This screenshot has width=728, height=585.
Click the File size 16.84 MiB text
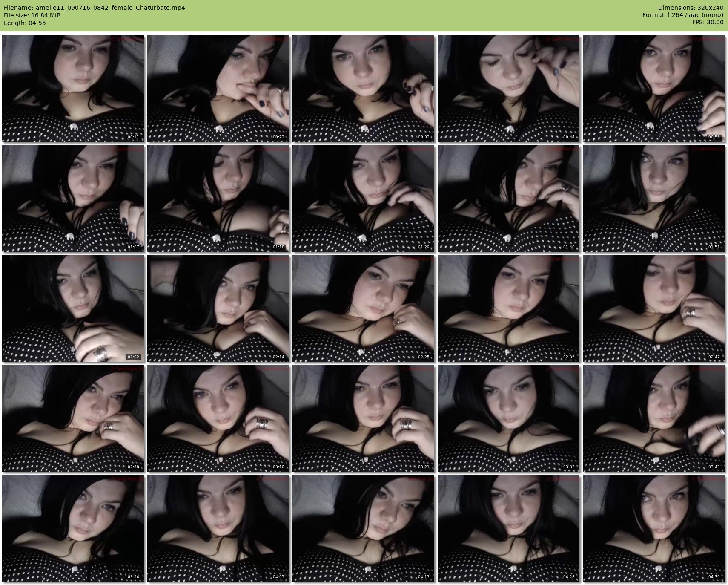click(x=32, y=15)
